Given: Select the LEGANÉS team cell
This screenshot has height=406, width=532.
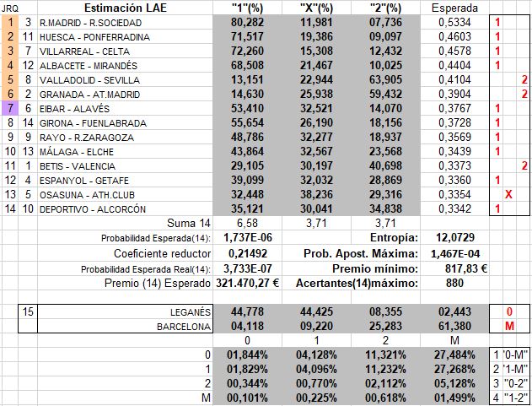Looking at the screenshot, I should (x=125, y=312).
